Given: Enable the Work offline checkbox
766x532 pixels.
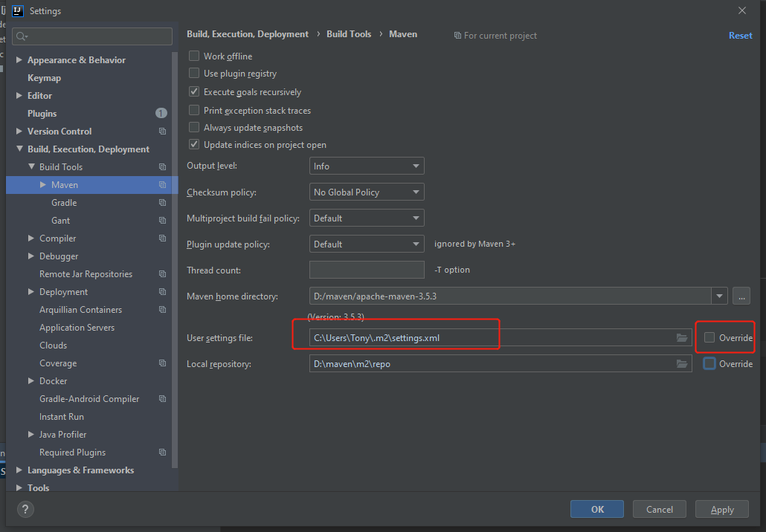Looking at the screenshot, I should pyautogui.click(x=194, y=56).
